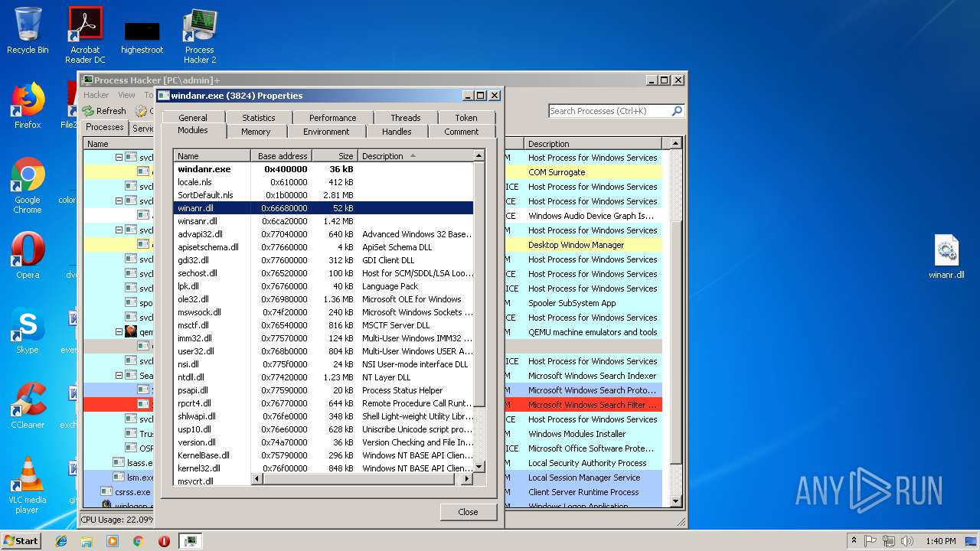Open the Performance tab
This screenshot has width=980, height=551.
[332, 118]
